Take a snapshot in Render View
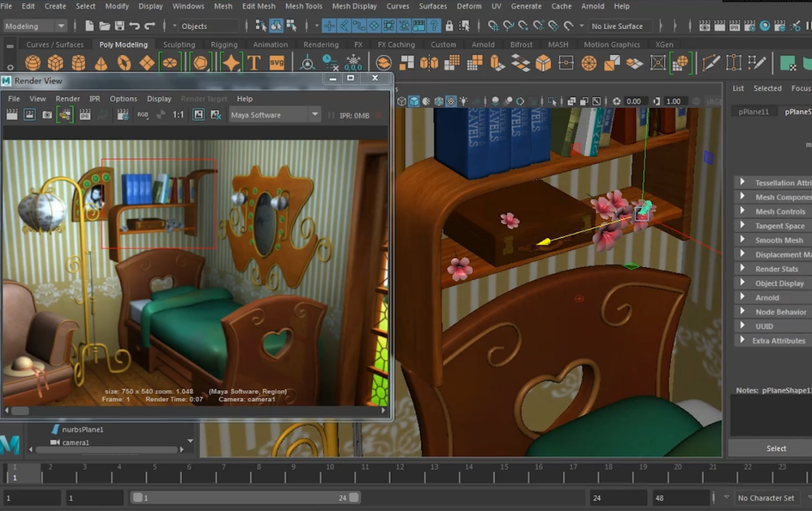Image resolution: width=812 pixels, height=511 pixels. pyautogui.click(x=47, y=115)
